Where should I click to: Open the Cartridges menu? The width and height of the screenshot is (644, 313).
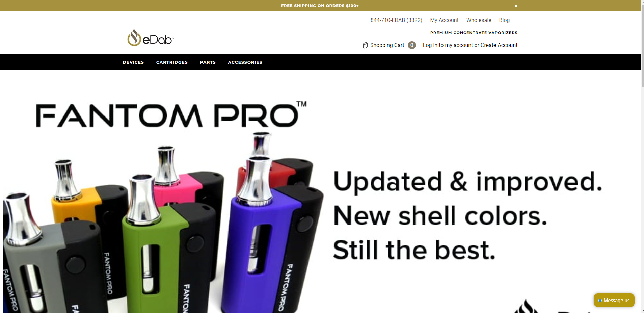(x=172, y=62)
